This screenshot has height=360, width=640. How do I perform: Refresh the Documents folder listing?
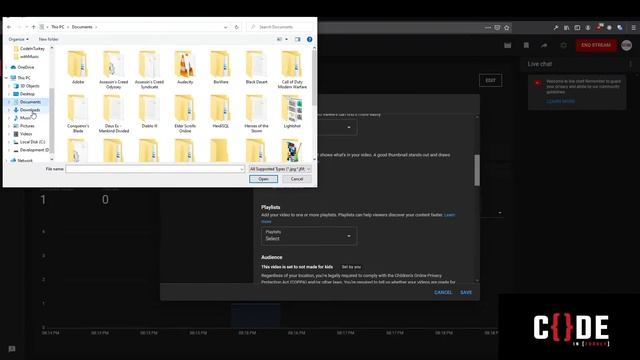[x=236, y=27]
